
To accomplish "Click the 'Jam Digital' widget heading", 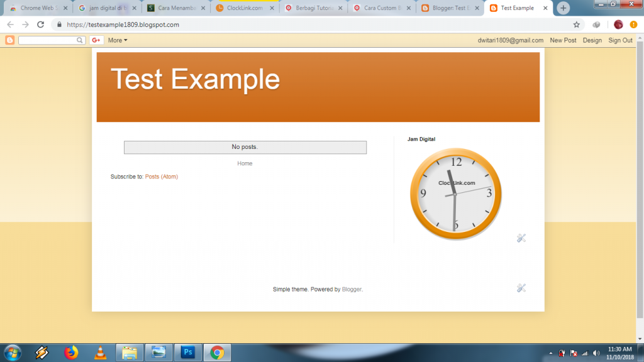I will (421, 139).
